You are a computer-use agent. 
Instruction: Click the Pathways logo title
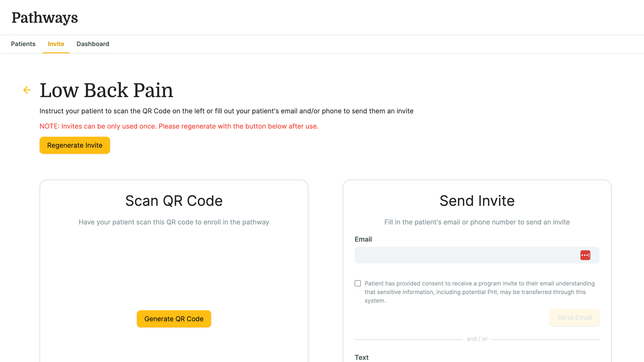pyautogui.click(x=45, y=17)
